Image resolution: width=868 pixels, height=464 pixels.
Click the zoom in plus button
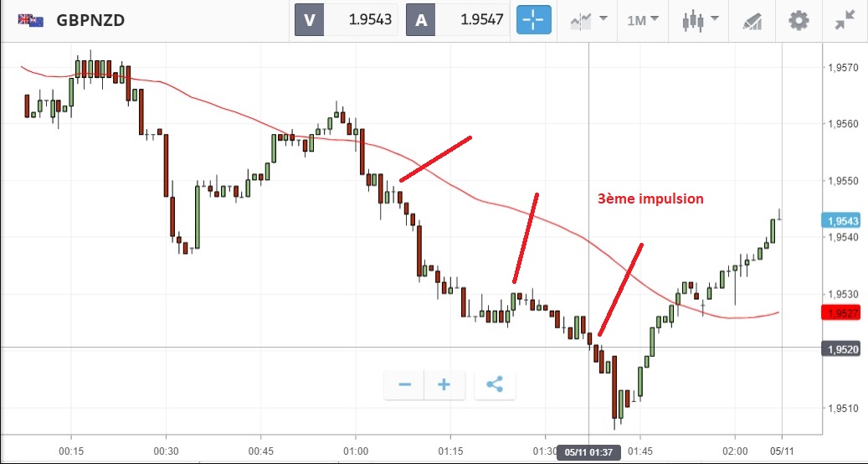pyautogui.click(x=444, y=384)
